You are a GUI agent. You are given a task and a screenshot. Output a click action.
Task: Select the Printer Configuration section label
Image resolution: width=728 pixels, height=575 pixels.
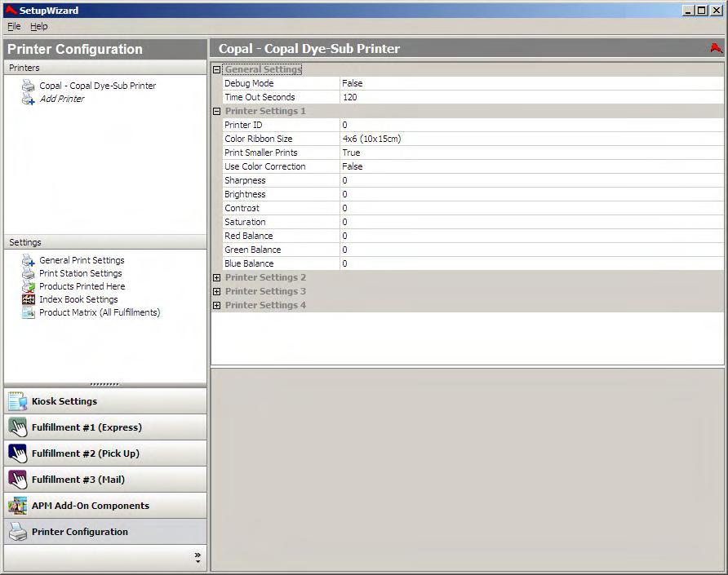pyautogui.click(x=79, y=532)
